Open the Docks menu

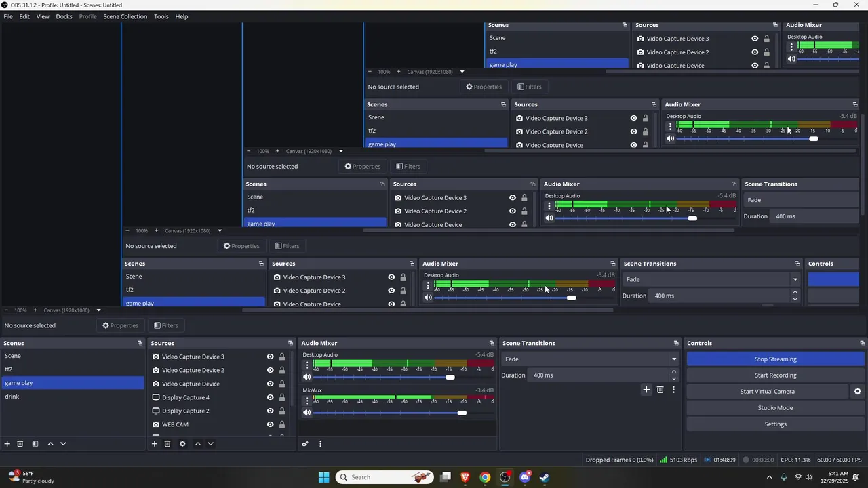[x=64, y=16]
